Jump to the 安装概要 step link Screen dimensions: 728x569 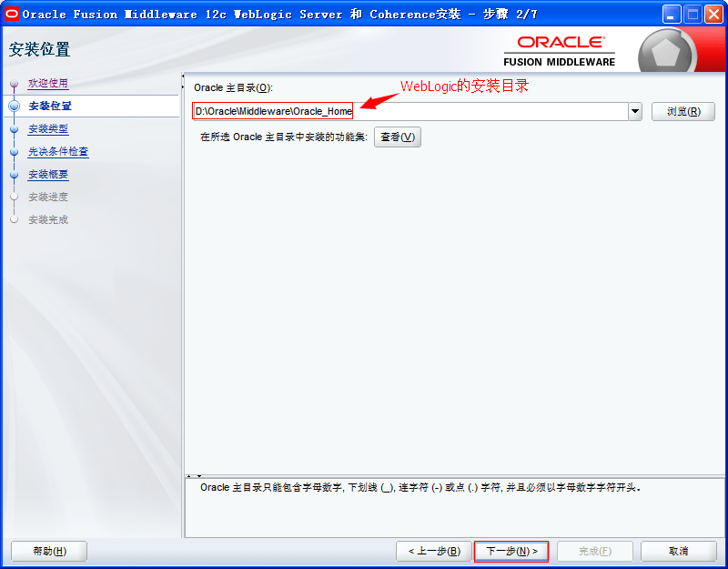click(x=48, y=174)
